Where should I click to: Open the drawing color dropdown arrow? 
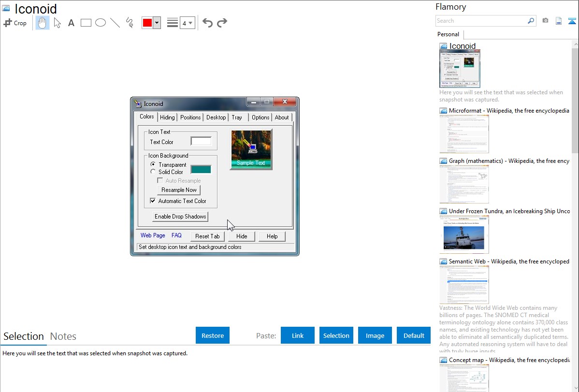pos(157,23)
